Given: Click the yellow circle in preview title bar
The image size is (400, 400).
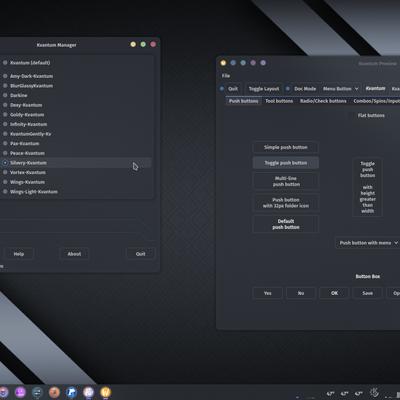Looking at the screenshot, I should point(223,63).
